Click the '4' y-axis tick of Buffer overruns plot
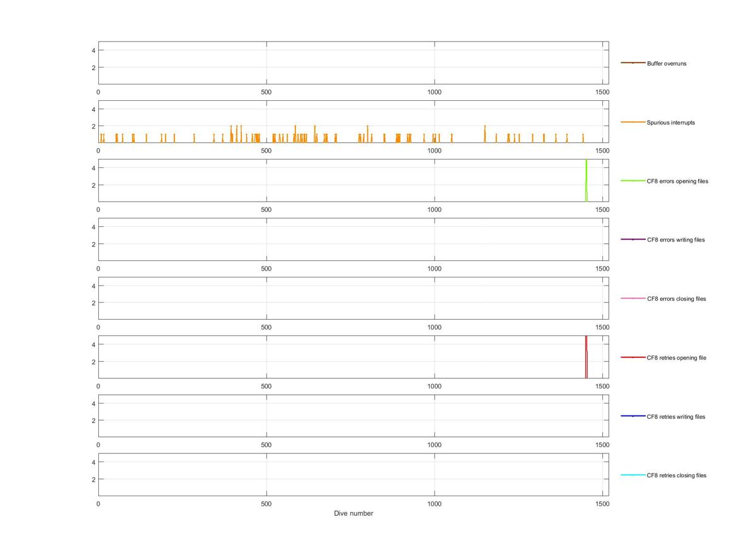This screenshot has width=756, height=558. coord(93,50)
